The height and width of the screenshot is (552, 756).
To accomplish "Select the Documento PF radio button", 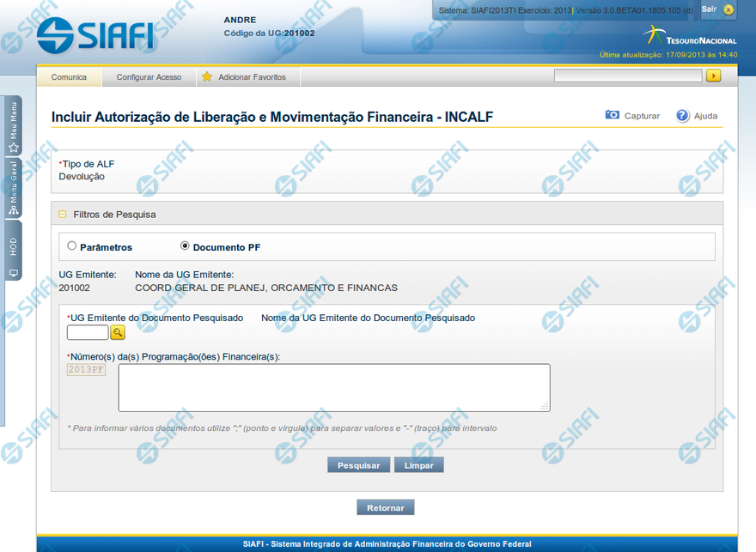I will coord(185,246).
